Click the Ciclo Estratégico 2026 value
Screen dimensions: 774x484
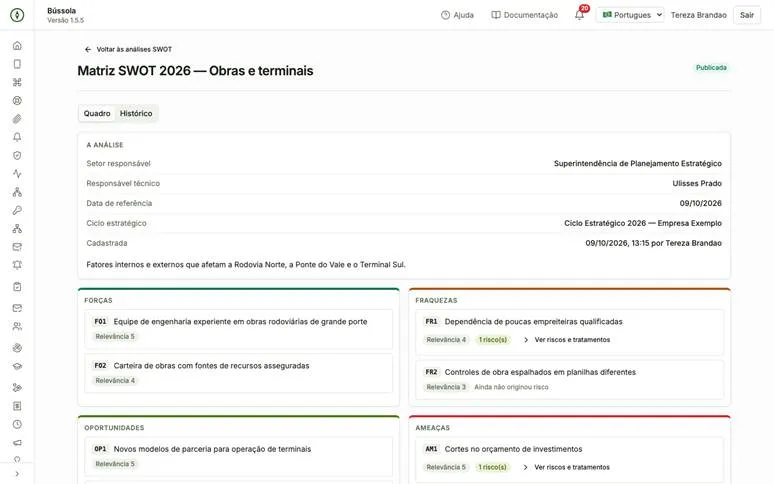tap(643, 223)
